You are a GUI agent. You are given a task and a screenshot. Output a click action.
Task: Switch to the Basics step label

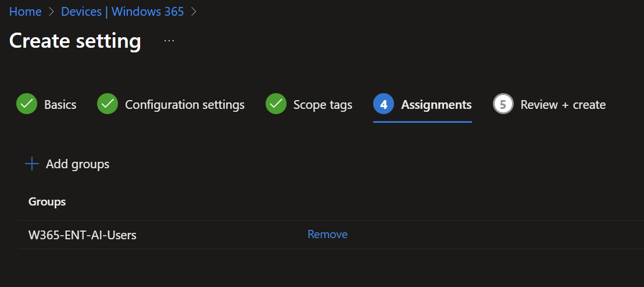click(60, 105)
